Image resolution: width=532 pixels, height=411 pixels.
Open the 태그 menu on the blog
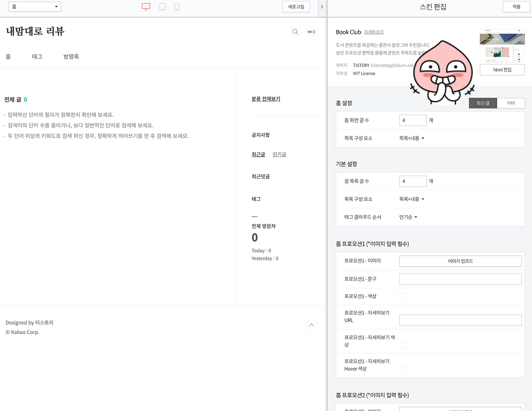[37, 57]
